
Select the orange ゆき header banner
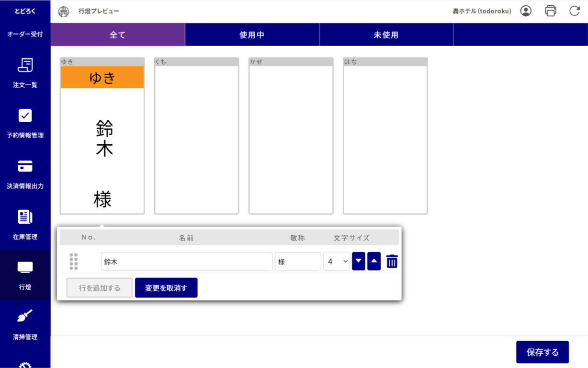[102, 78]
